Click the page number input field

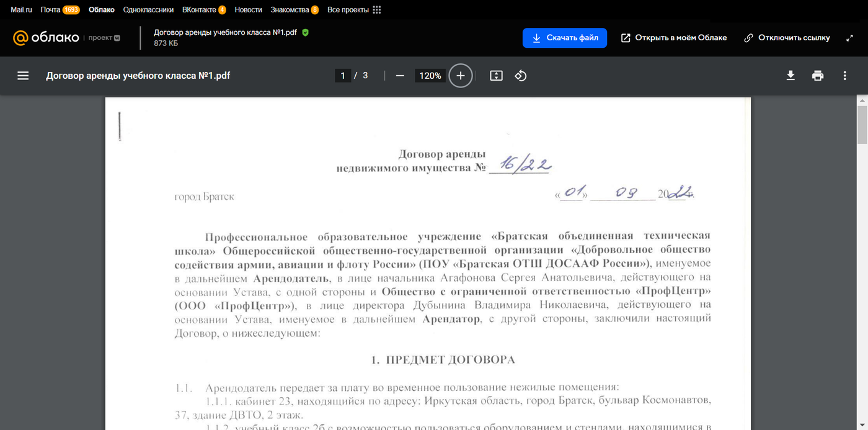point(343,76)
